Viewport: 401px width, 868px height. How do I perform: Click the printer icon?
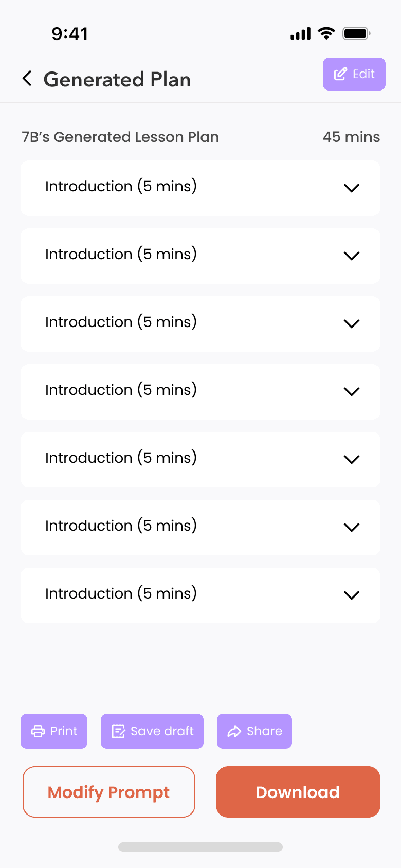point(38,731)
